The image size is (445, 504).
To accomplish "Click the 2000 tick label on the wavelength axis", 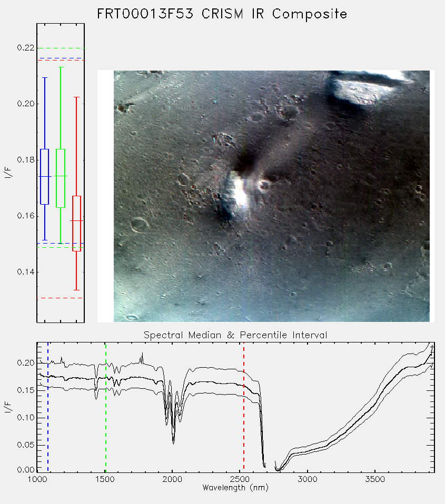I will pyautogui.click(x=172, y=479).
